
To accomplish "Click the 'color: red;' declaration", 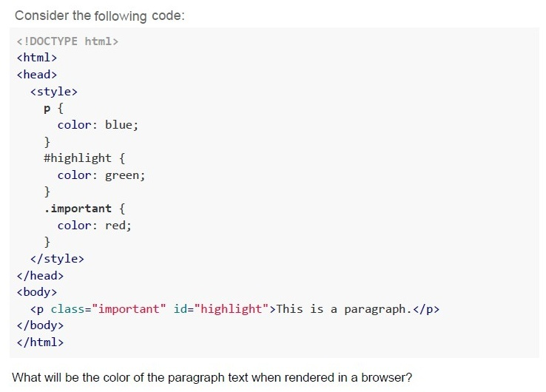I will pyautogui.click(x=95, y=226).
